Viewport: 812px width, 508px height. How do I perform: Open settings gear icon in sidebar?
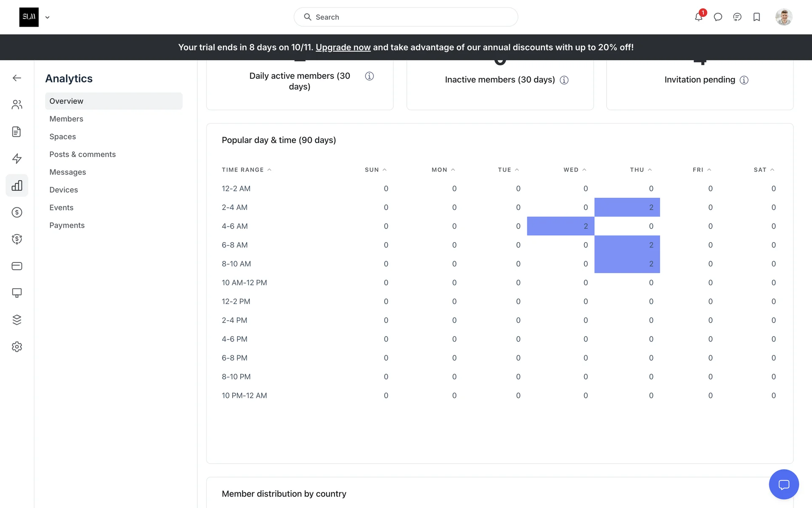pos(17,347)
